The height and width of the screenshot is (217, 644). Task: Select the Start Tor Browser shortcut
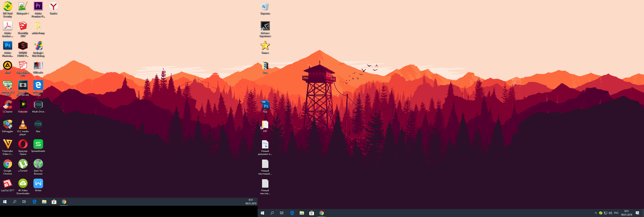coord(38,167)
